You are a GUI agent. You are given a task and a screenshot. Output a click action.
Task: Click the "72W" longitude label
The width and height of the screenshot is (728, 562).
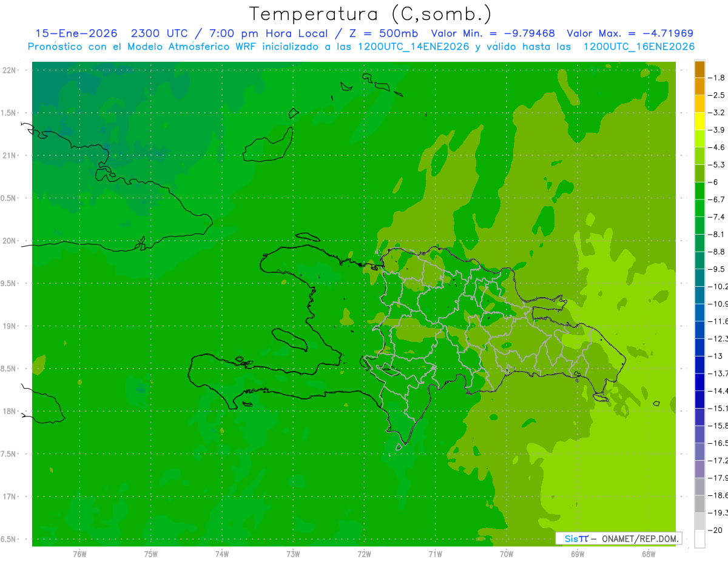[x=364, y=554]
